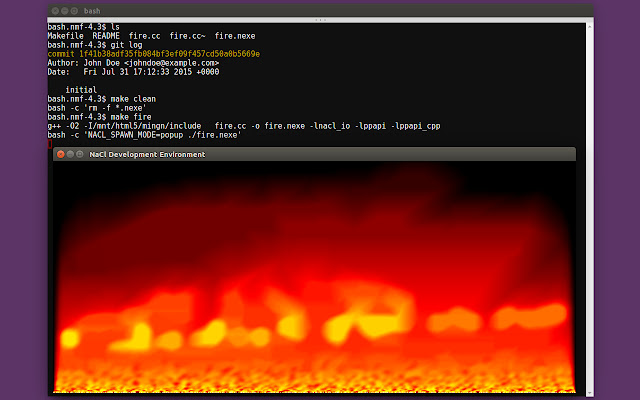Close the NaCl Development Environment window
This screenshot has height=400, width=640.
coord(60,154)
